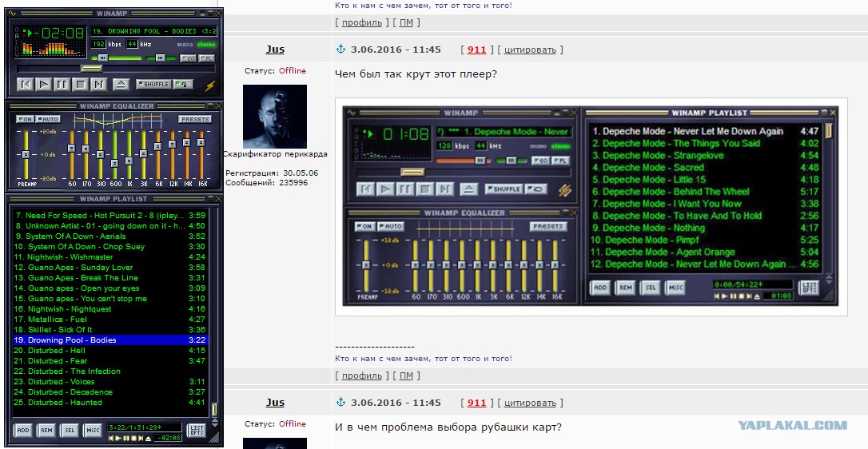Click 'ПМ' link below the Winamp image post

[x=406, y=375]
